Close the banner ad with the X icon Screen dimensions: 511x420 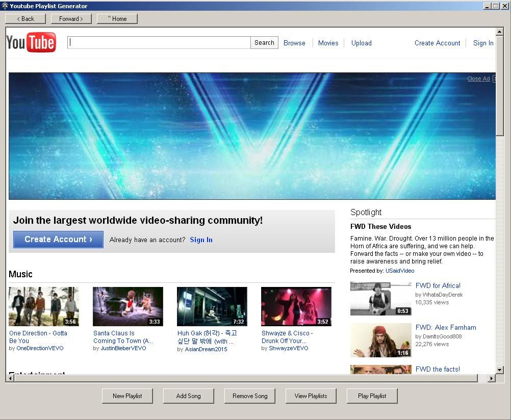(494, 78)
